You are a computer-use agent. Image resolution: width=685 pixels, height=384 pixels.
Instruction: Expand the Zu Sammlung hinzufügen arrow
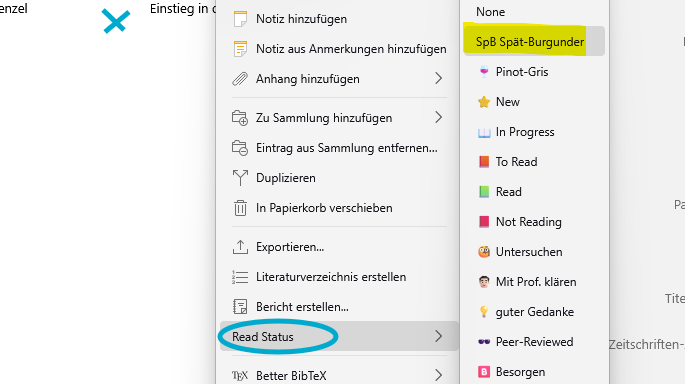[x=439, y=117]
